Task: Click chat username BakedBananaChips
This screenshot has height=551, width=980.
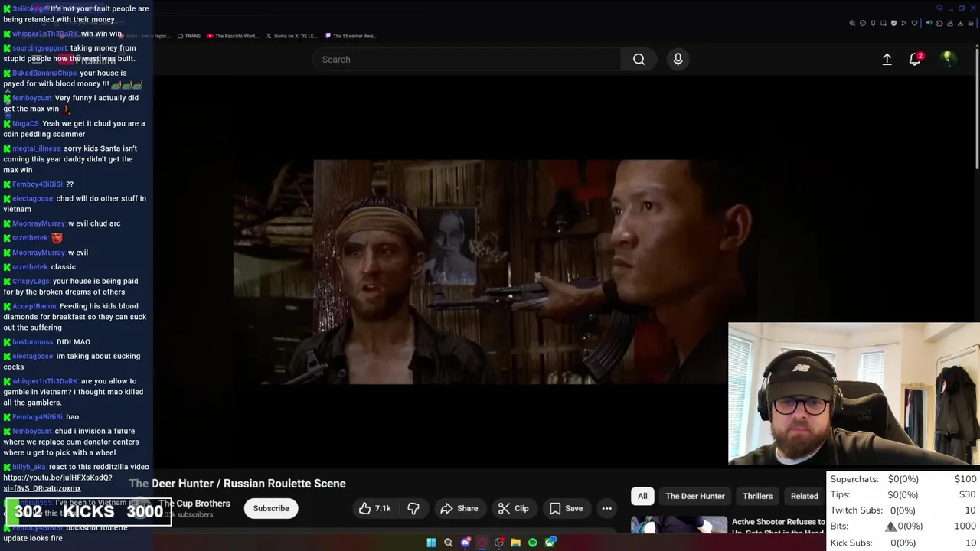Action: point(44,73)
